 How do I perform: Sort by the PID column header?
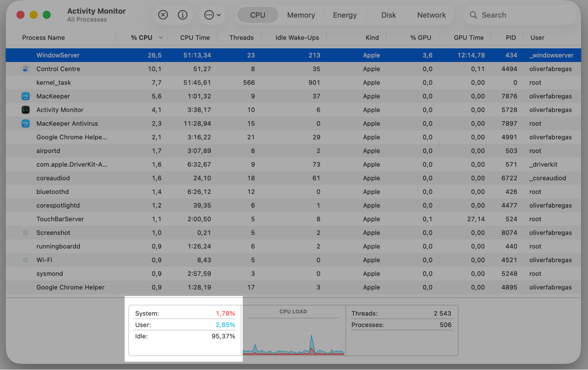point(511,38)
